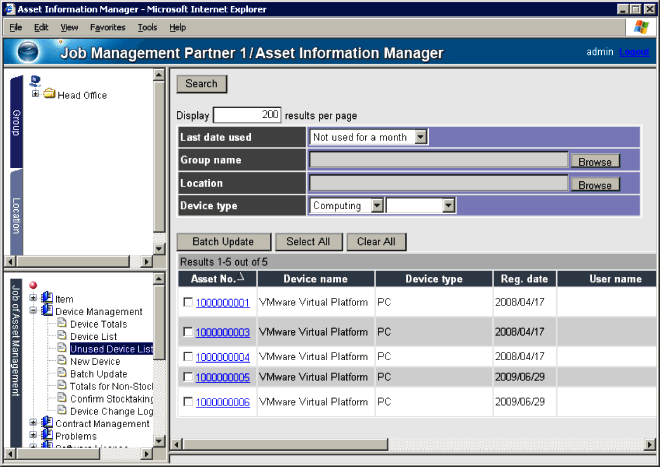Click the Item book icon
The width and height of the screenshot is (660, 467).
(x=47, y=298)
